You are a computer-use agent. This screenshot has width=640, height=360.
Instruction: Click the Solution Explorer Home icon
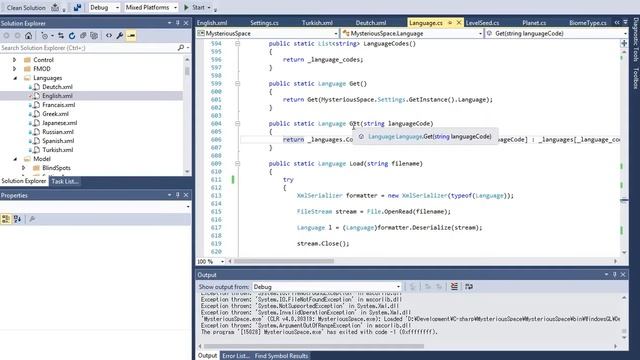pyautogui.click(x=28, y=36)
